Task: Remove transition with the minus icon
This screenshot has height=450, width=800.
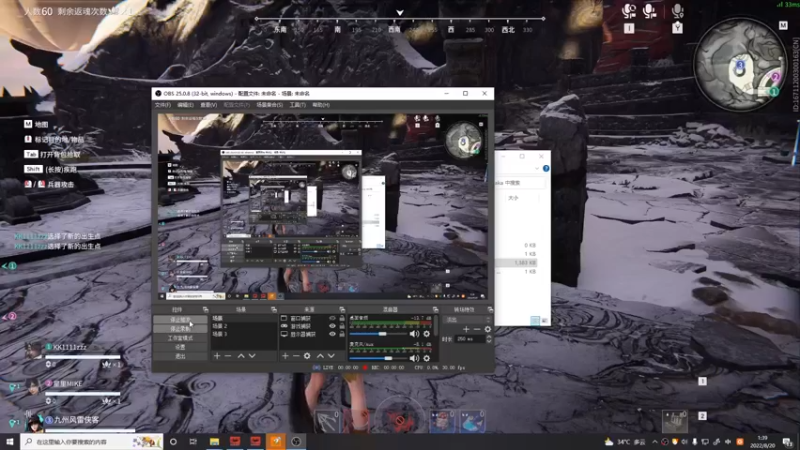Action: 477,330
